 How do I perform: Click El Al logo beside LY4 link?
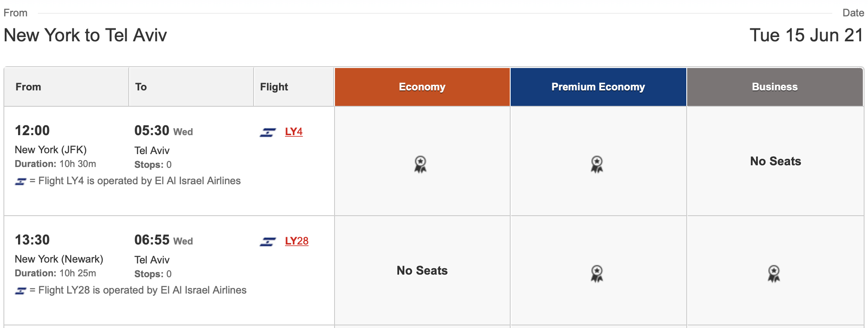pyautogui.click(x=268, y=133)
